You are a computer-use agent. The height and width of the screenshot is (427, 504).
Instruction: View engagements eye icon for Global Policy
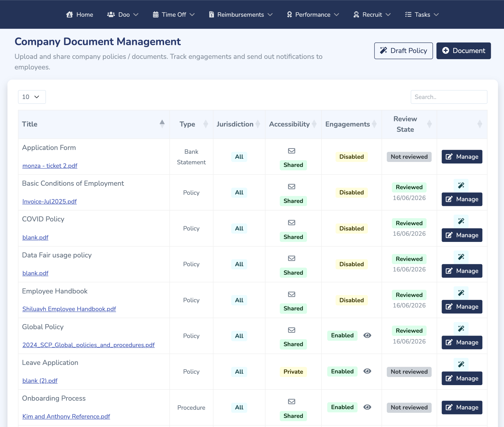point(367,335)
